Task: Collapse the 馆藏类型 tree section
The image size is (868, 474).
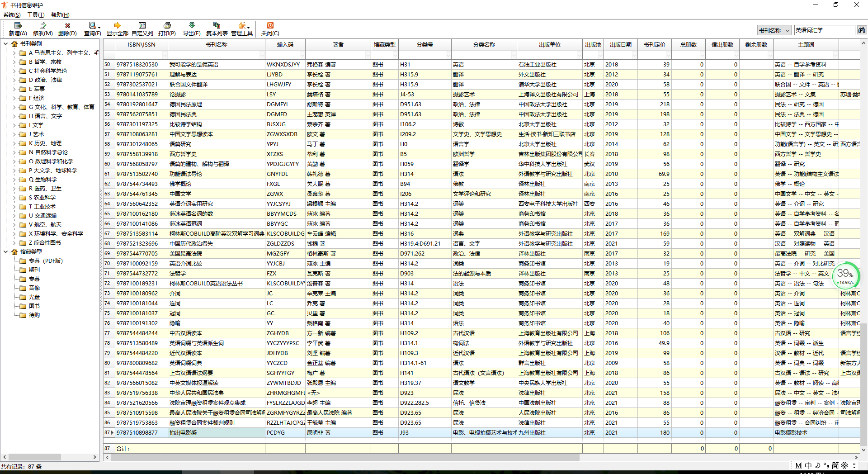Action: coord(6,252)
